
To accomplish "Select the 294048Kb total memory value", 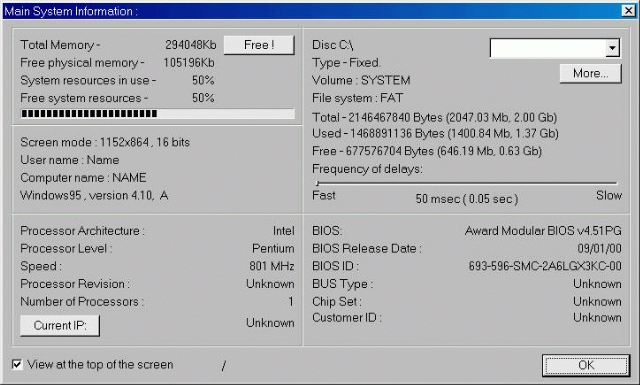I will [x=191, y=45].
